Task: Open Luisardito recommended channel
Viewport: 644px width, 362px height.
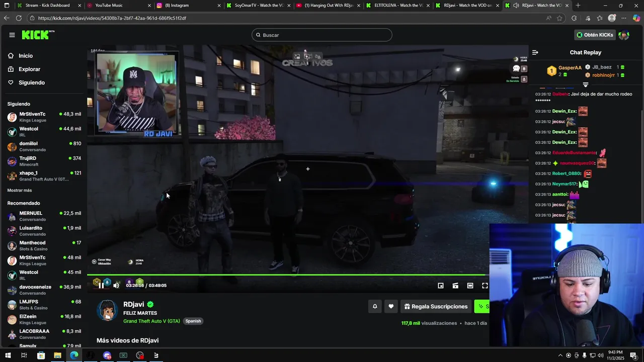Action: tap(44, 231)
